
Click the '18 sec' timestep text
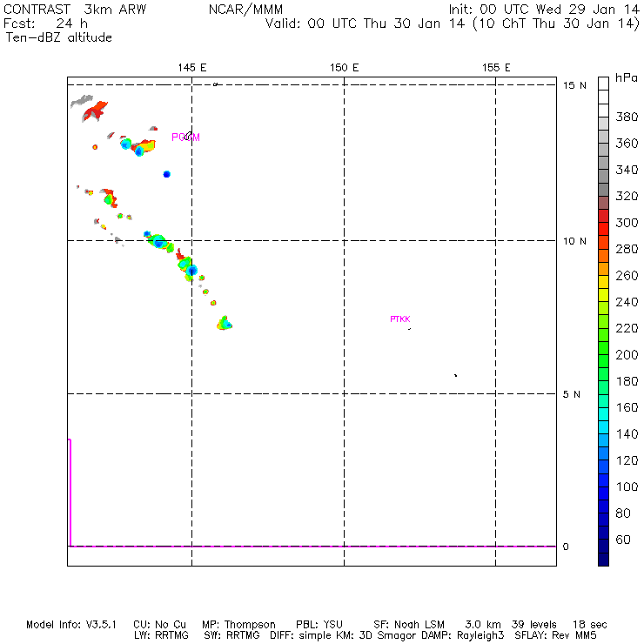pos(590,625)
